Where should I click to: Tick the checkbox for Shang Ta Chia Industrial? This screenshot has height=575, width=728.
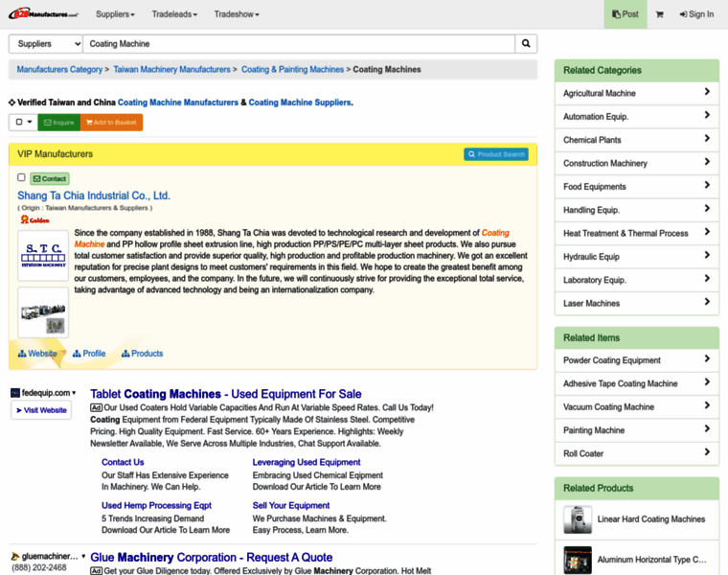point(21,177)
